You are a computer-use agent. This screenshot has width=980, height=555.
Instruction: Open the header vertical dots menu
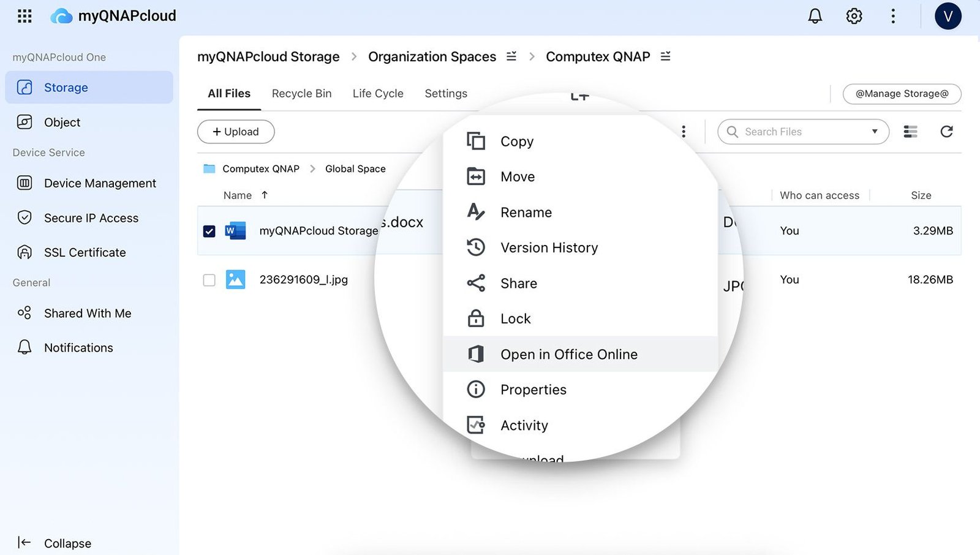(x=893, y=16)
